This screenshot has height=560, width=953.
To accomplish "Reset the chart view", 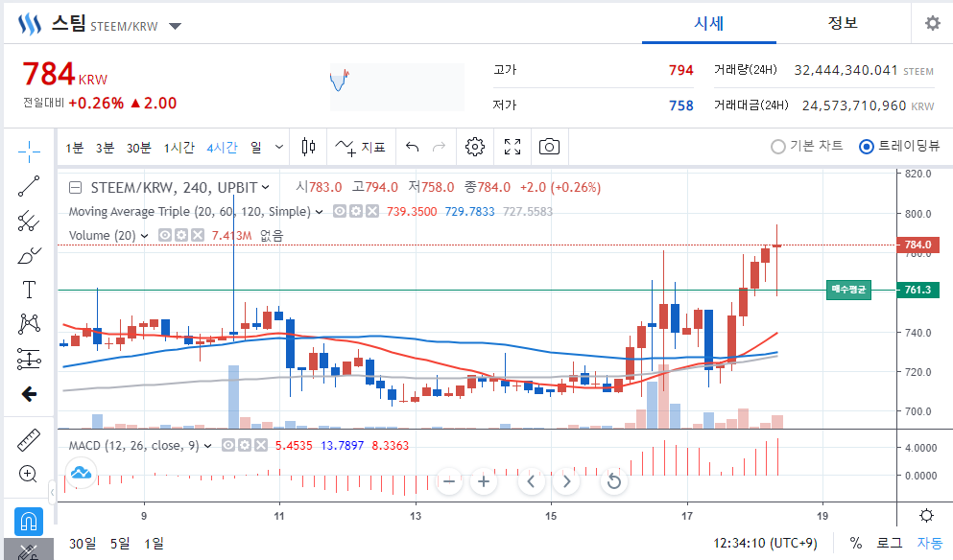I will (x=614, y=481).
